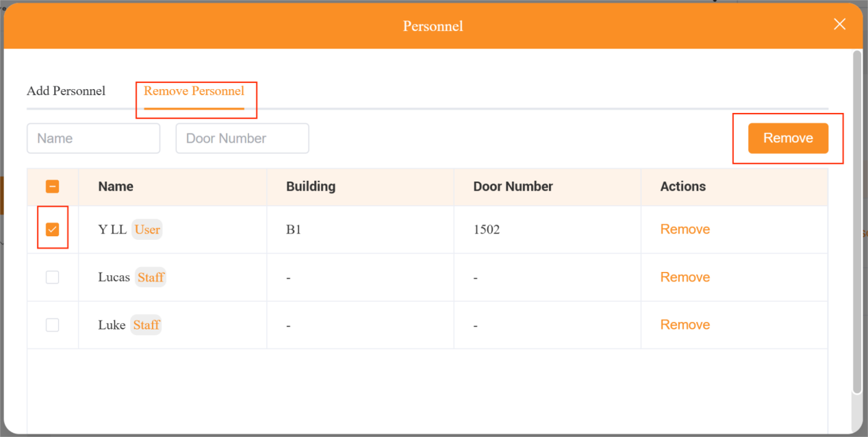The height and width of the screenshot is (437, 868).
Task: Remove Y LL via row Remove link
Action: click(x=685, y=229)
